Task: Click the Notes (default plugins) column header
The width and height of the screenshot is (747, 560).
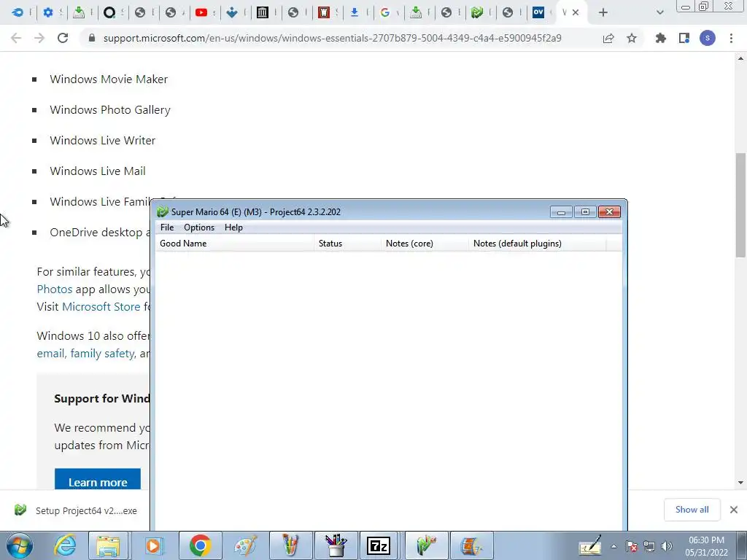Action: pos(538,244)
